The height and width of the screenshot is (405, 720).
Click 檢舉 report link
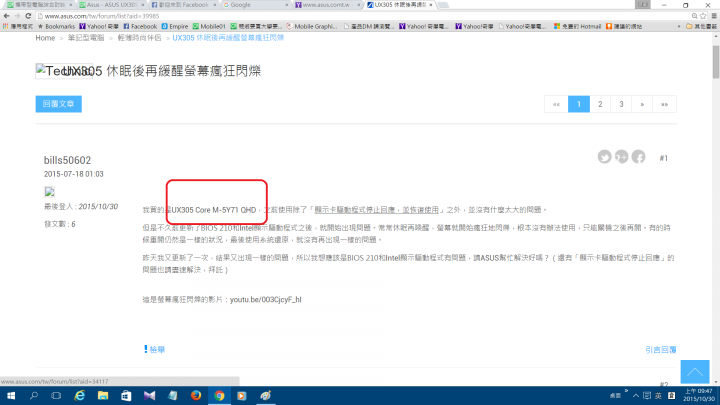point(154,349)
